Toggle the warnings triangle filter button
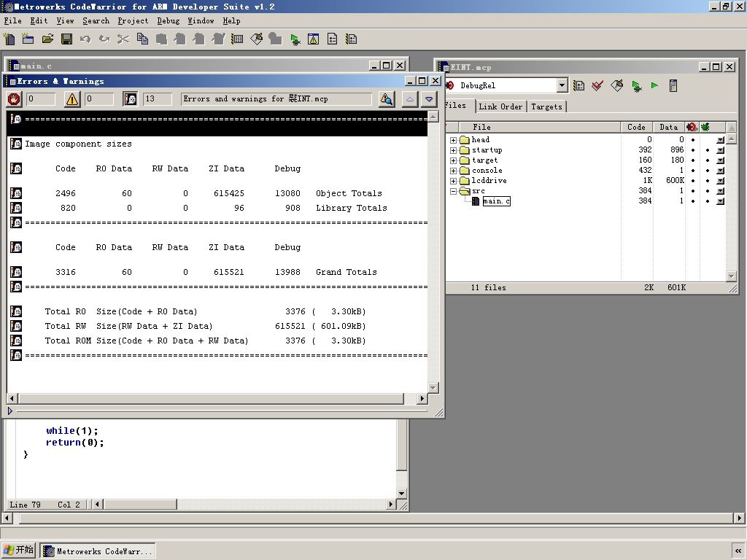 [72, 99]
